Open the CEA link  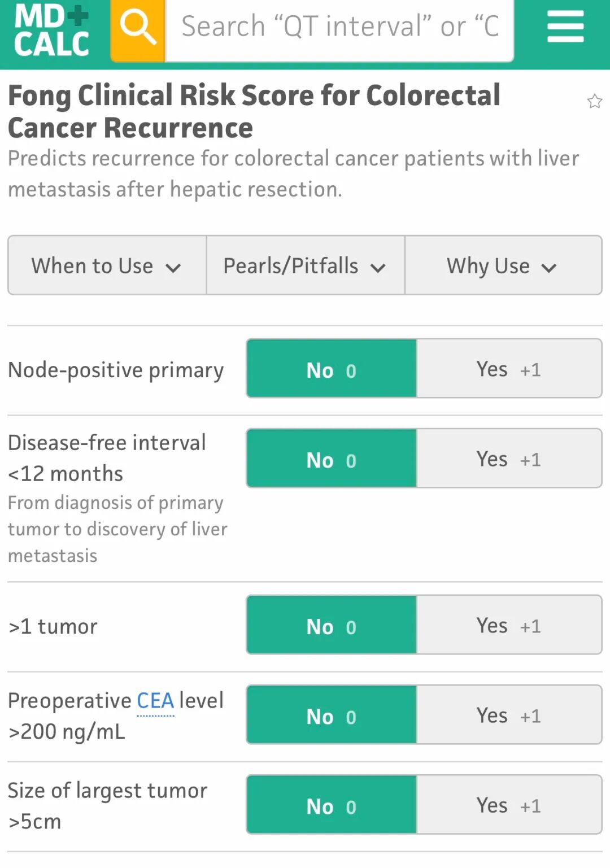tap(155, 701)
